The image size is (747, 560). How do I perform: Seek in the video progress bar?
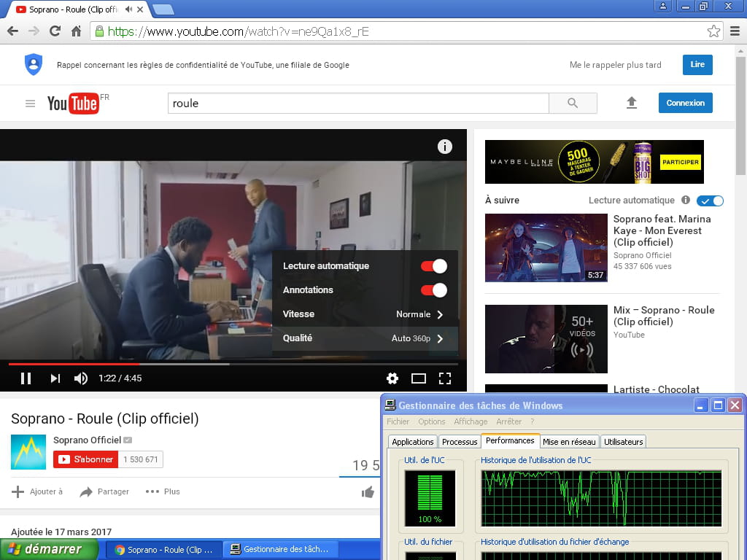(233, 365)
